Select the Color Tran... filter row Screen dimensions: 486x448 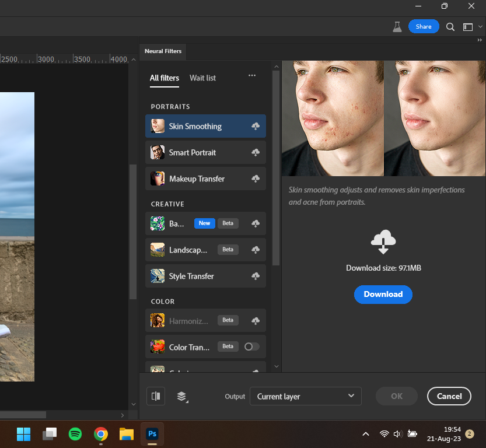(x=205, y=346)
